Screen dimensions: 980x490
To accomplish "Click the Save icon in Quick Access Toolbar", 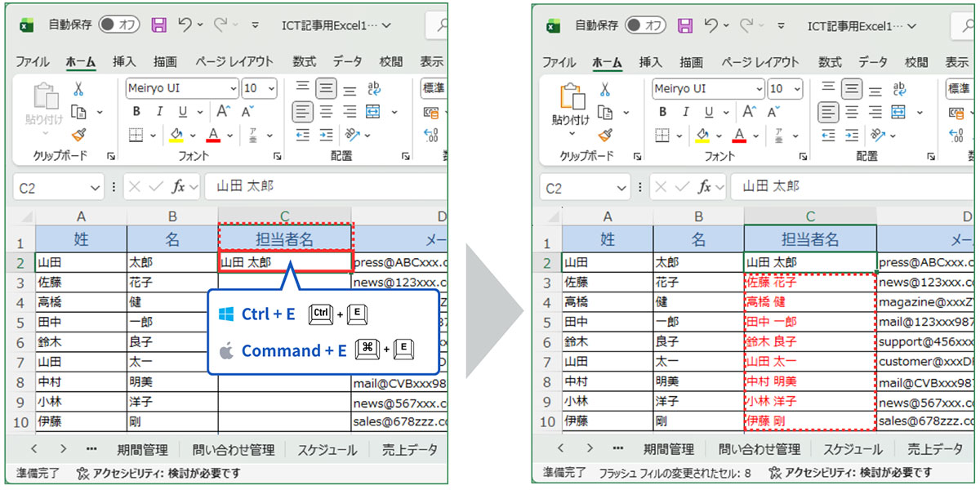I will click(x=159, y=24).
